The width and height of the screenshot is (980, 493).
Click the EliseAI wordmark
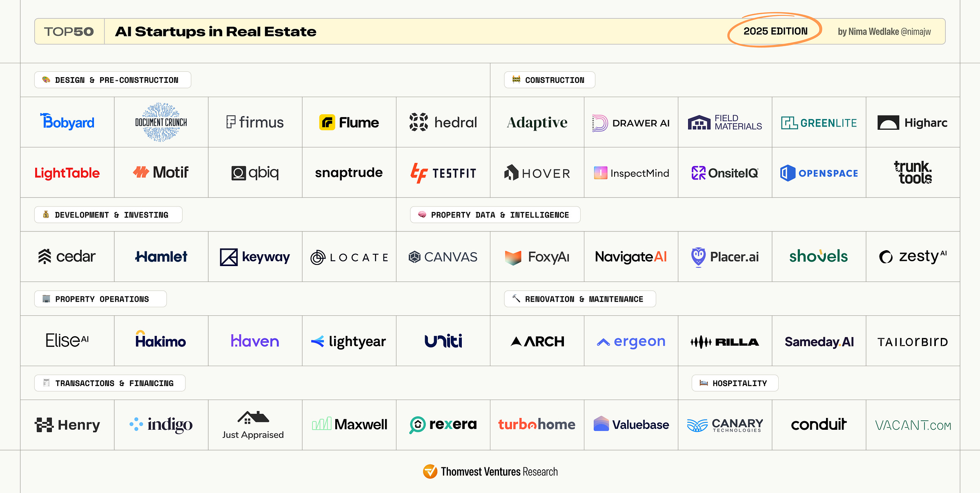pyautogui.click(x=67, y=340)
